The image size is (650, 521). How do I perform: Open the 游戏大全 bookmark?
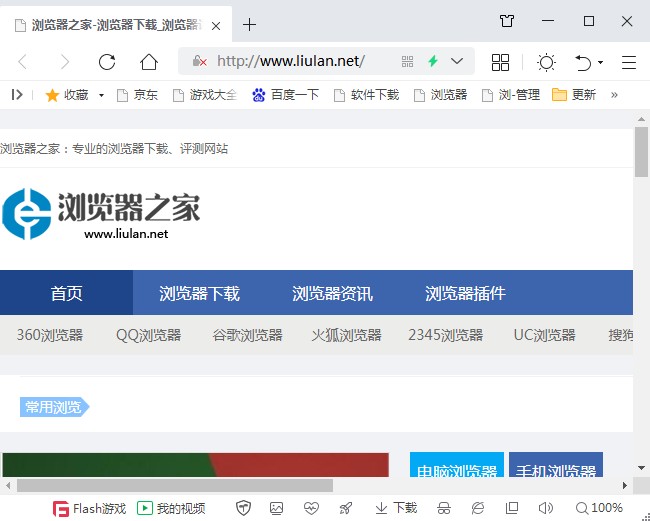(205, 95)
